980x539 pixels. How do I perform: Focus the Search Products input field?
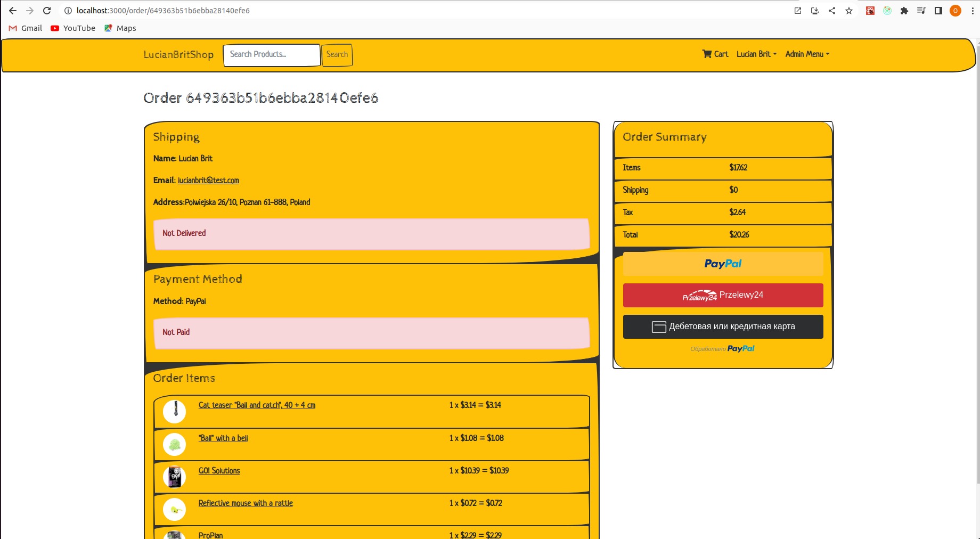click(x=272, y=54)
